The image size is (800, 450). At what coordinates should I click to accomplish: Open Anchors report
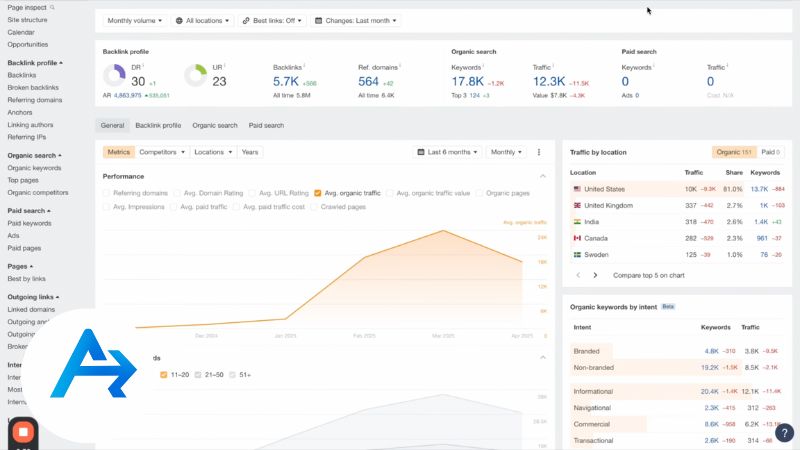(x=20, y=112)
